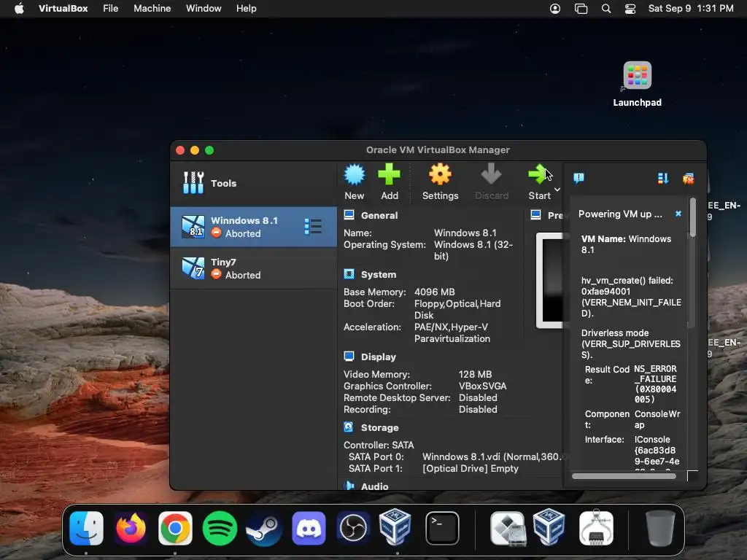
Task: Open the Help menu
Action: 247,9
